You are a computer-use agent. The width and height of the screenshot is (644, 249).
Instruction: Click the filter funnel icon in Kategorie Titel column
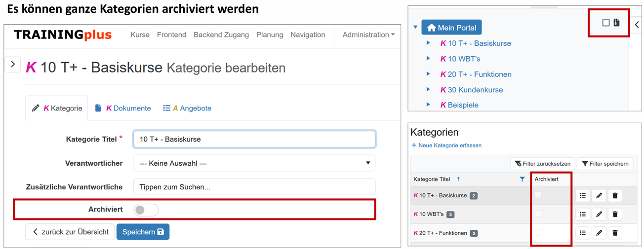523,179
